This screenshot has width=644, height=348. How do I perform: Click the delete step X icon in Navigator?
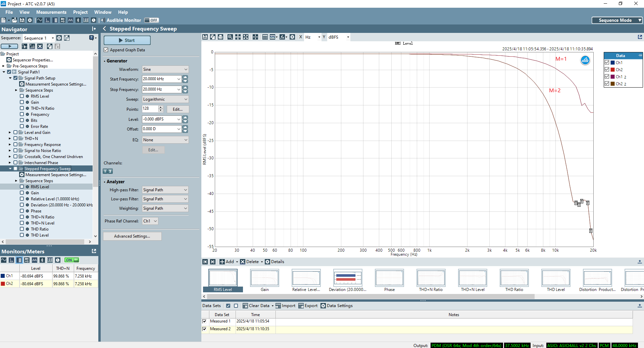coord(40,46)
